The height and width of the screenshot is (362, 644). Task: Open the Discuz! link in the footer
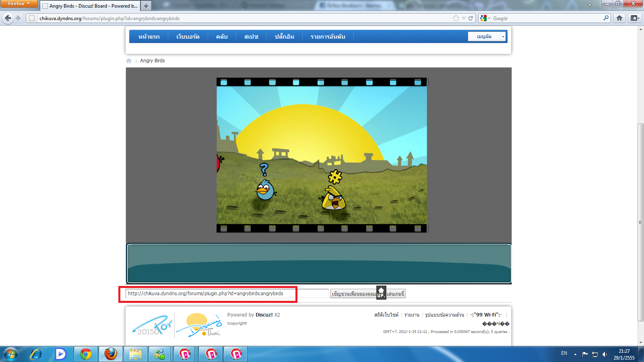tap(264, 315)
